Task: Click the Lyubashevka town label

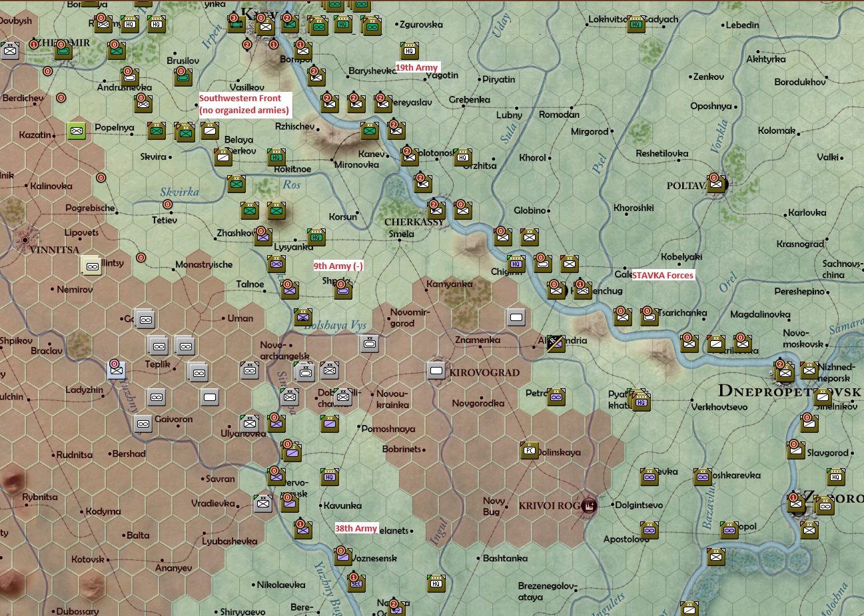Action: tap(230, 541)
